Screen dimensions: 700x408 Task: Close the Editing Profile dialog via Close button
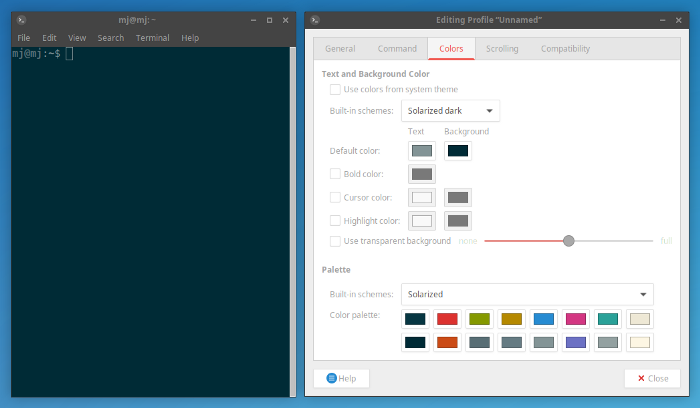[x=652, y=379]
